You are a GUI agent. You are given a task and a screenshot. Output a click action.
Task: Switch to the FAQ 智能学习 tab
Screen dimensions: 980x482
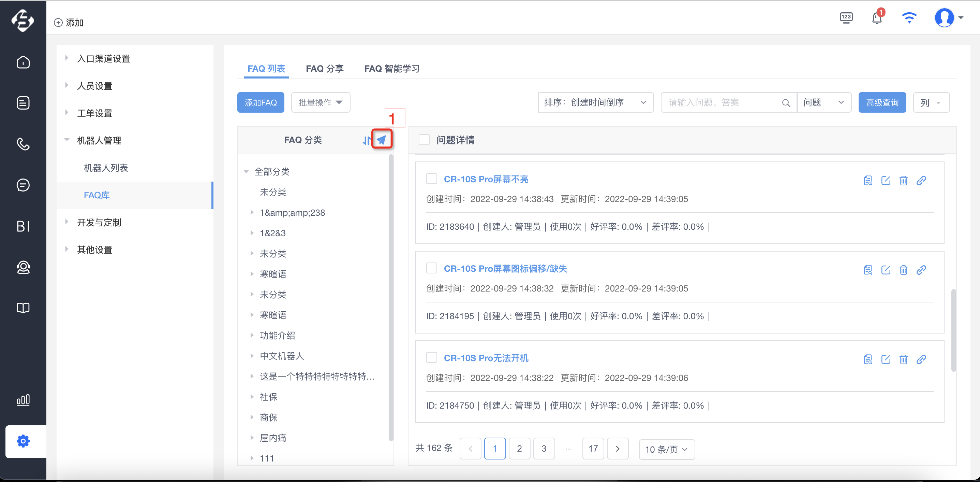[x=391, y=69]
